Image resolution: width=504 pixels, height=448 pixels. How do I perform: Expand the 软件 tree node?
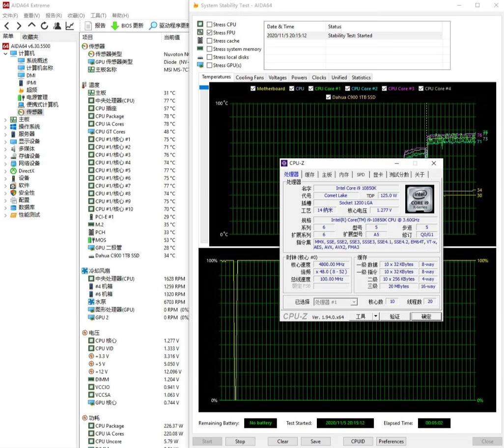(x=5, y=185)
